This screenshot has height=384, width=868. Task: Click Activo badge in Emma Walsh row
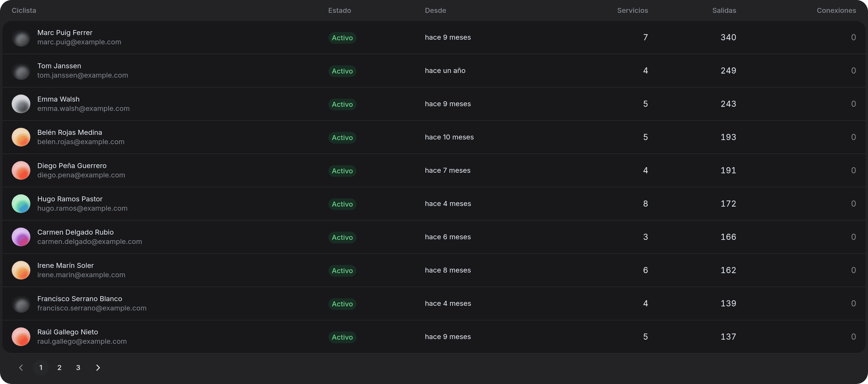pos(342,104)
